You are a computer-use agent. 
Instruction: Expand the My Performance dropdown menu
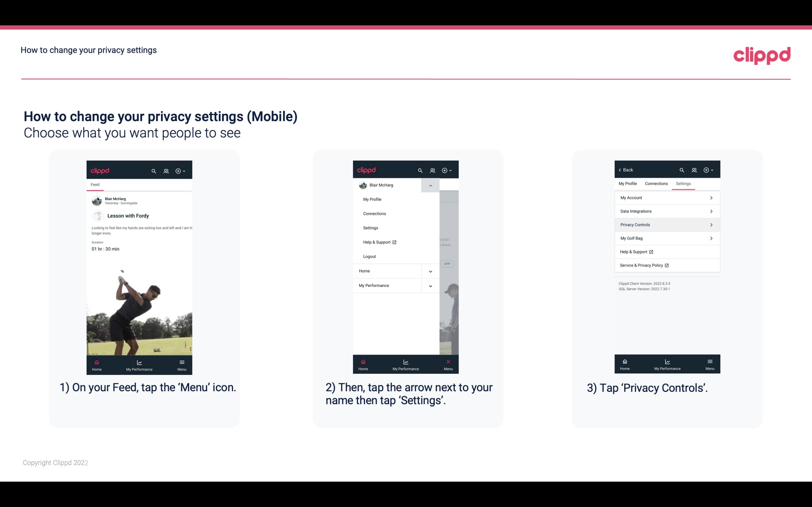click(430, 286)
